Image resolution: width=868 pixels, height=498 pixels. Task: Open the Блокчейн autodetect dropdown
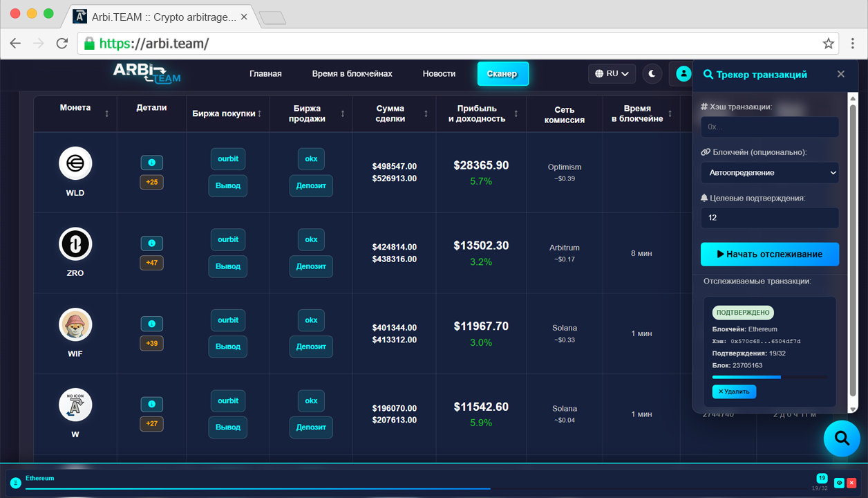pyautogui.click(x=769, y=172)
